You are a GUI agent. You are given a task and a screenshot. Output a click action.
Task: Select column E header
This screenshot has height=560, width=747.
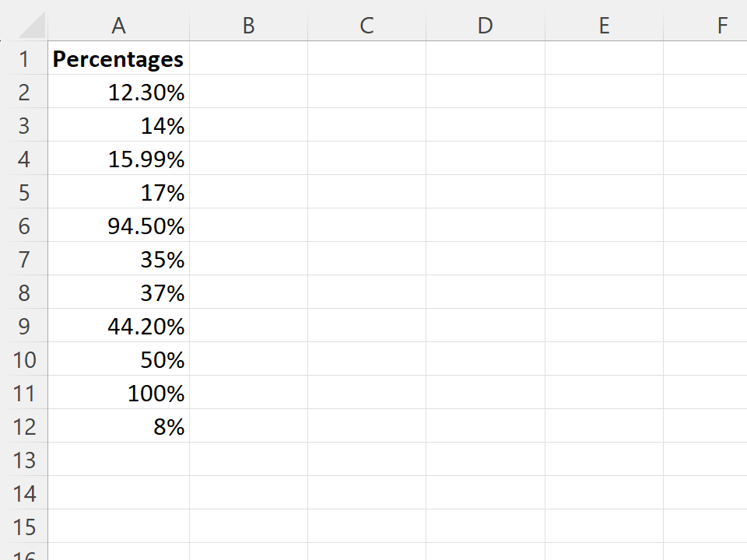pos(604,25)
